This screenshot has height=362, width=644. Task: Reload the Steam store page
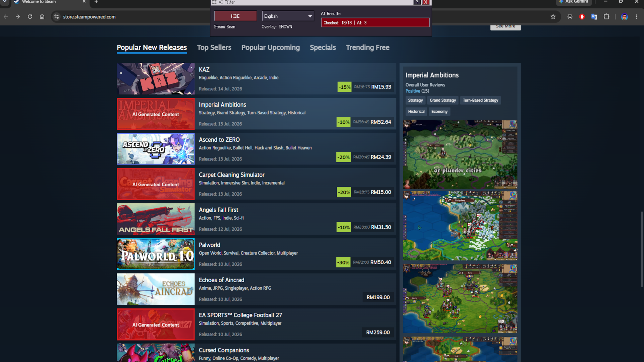(30, 17)
